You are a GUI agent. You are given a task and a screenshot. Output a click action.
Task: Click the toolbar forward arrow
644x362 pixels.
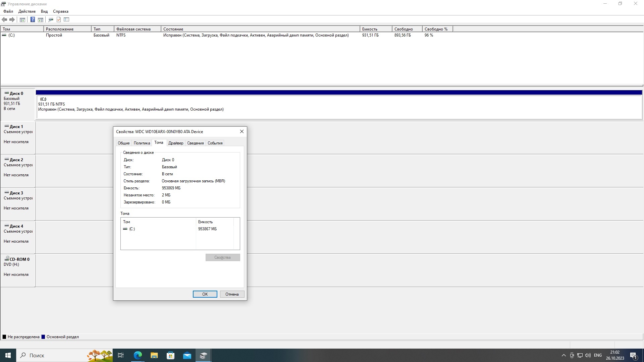pos(12,20)
